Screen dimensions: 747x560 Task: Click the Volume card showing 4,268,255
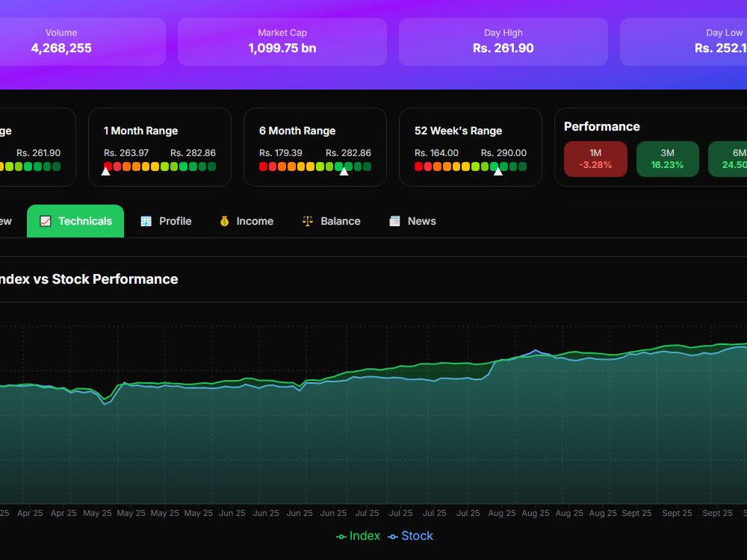point(83,41)
